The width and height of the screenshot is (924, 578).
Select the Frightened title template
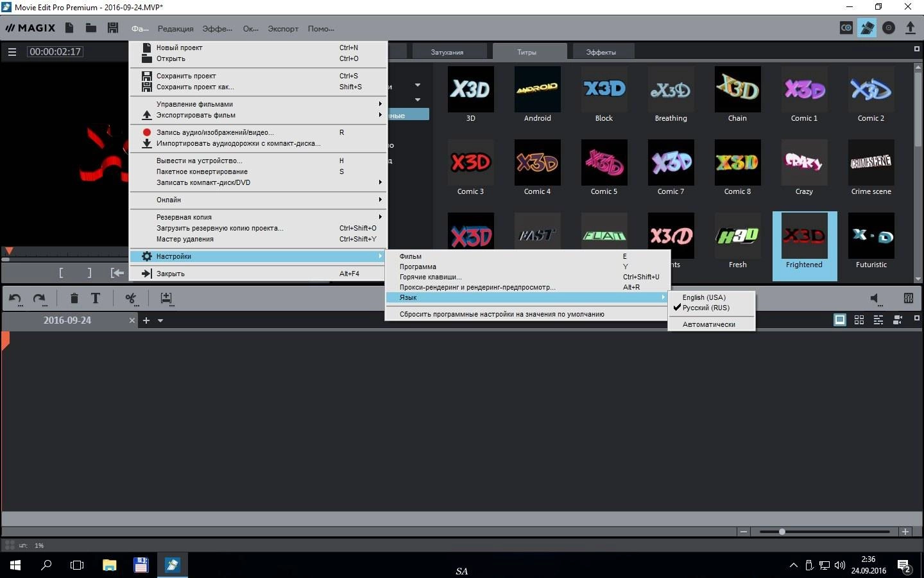(805, 245)
